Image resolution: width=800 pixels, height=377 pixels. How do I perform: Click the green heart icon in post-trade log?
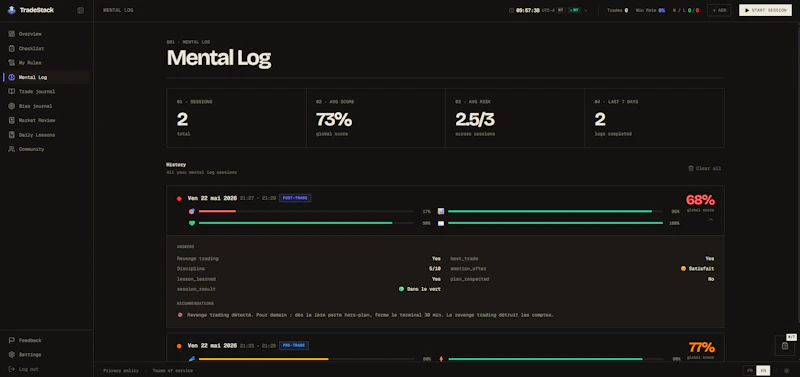pyautogui.click(x=192, y=223)
